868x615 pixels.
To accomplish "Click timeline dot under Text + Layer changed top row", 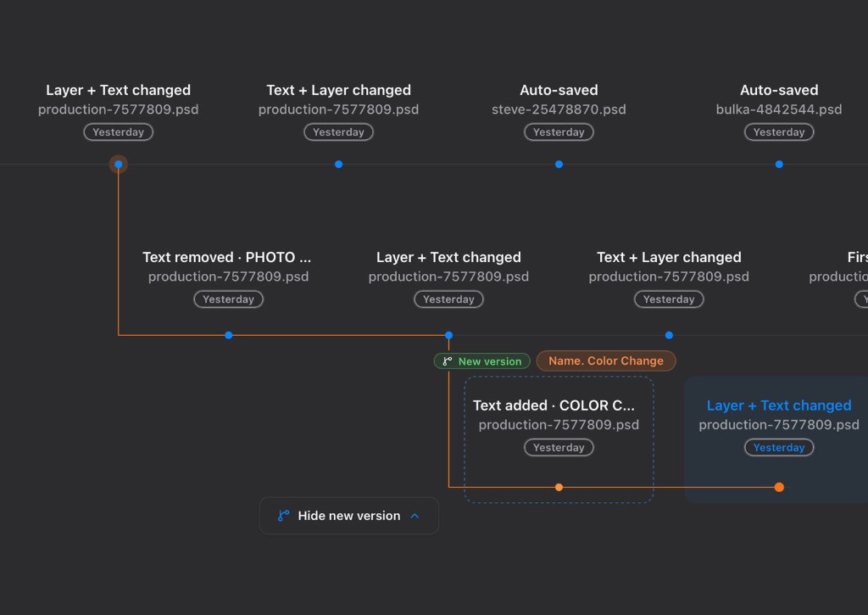I will pyautogui.click(x=339, y=164).
